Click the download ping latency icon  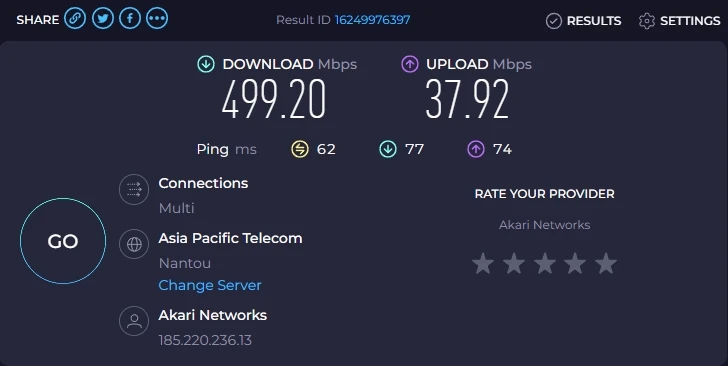point(388,149)
